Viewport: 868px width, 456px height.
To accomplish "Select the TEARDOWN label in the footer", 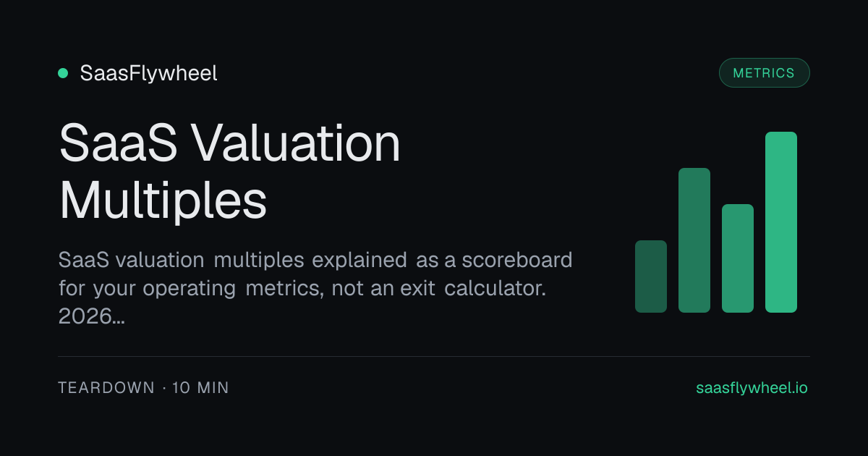I will pos(106,388).
